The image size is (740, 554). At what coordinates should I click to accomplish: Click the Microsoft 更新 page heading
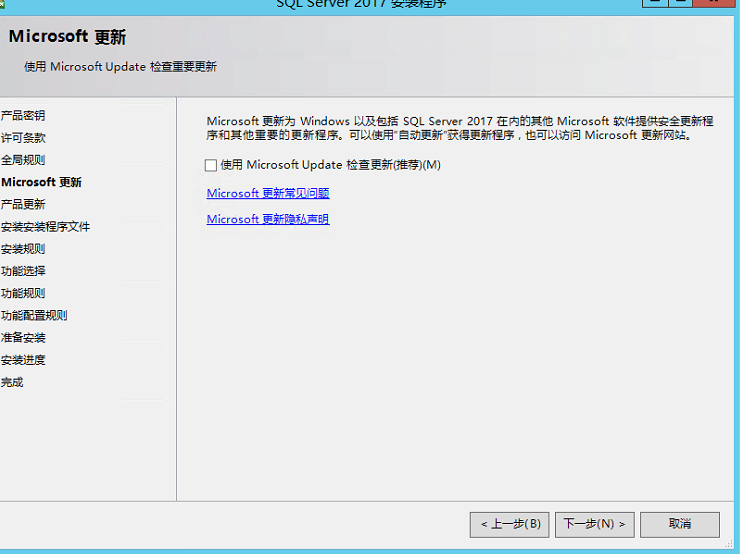[67, 37]
